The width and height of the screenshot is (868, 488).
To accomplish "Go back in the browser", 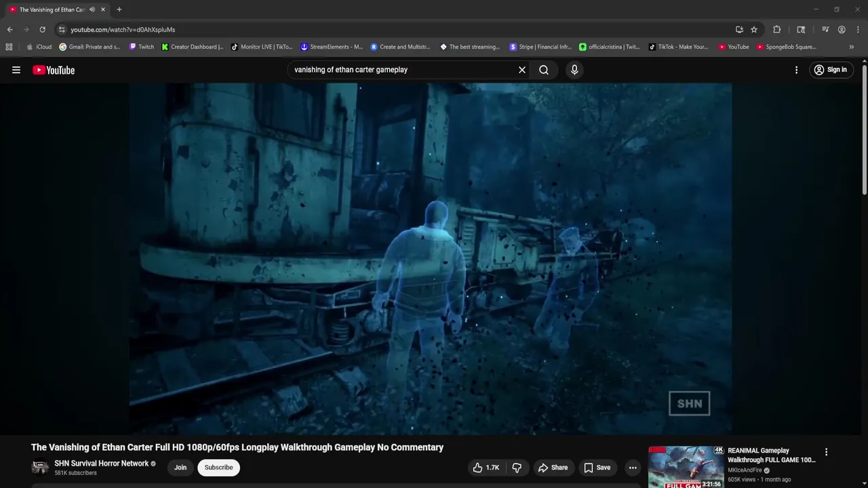I will [x=9, y=30].
